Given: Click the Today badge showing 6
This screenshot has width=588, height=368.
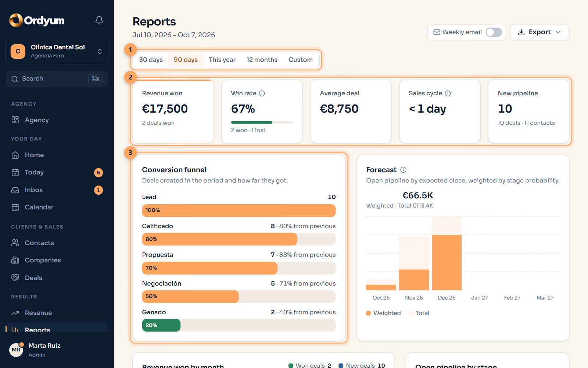Looking at the screenshot, I should coord(98,173).
